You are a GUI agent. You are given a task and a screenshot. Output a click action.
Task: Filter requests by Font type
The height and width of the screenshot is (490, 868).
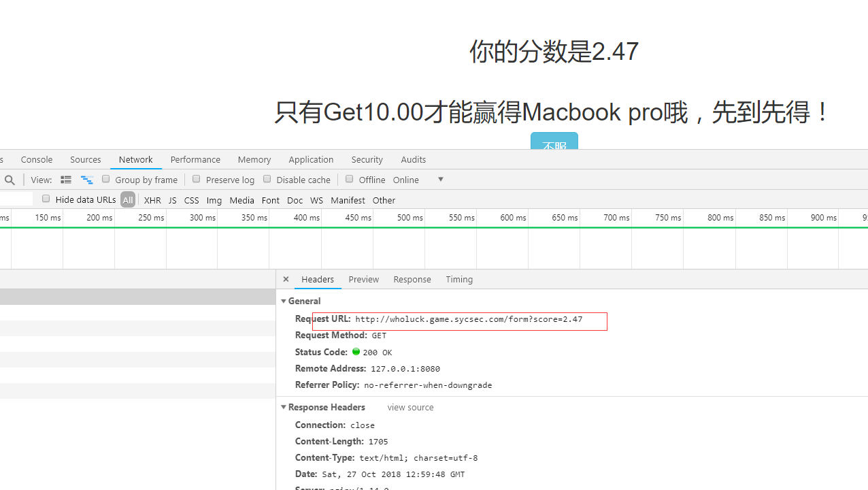[x=271, y=200]
